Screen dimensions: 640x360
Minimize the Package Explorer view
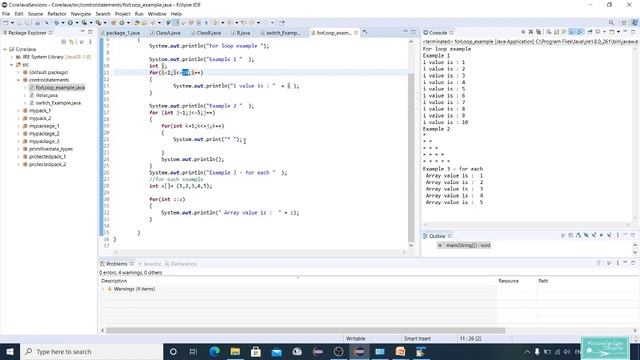[x=82, y=32]
